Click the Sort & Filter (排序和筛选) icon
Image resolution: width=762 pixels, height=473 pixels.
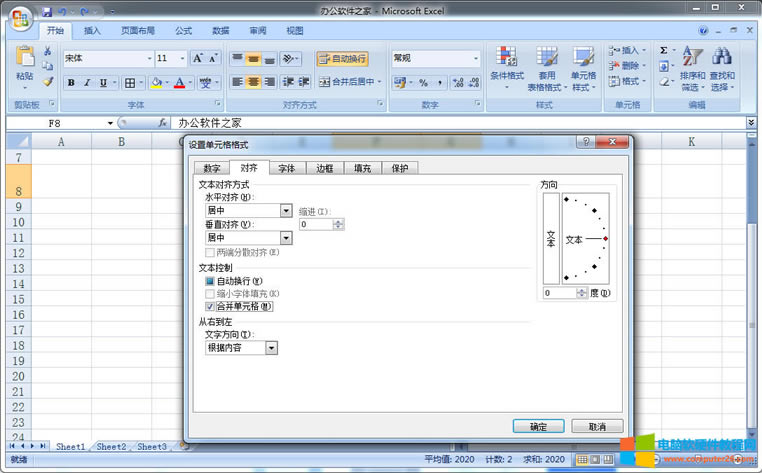[692, 66]
